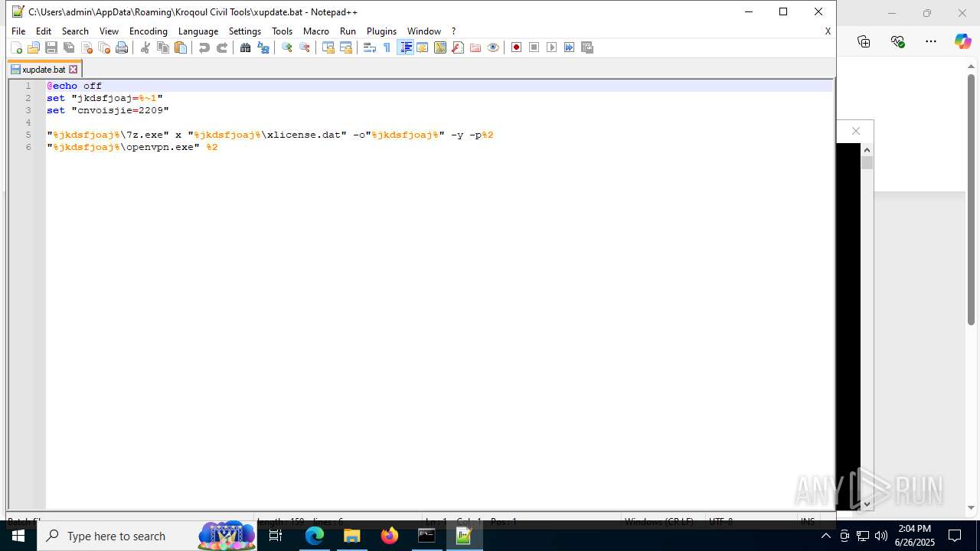Open the File menu
The width and height of the screenshot is (980, 551).
pos(18,31)
